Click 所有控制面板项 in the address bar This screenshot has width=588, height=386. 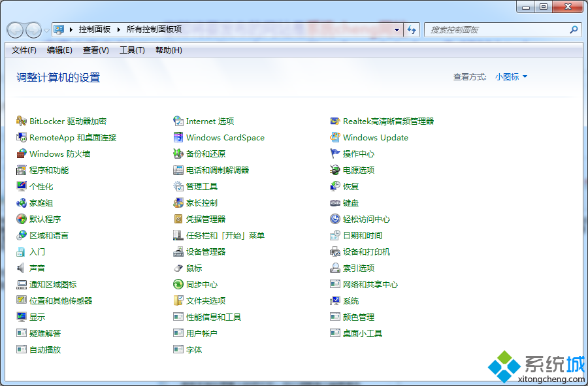click(x=154, y=29)
